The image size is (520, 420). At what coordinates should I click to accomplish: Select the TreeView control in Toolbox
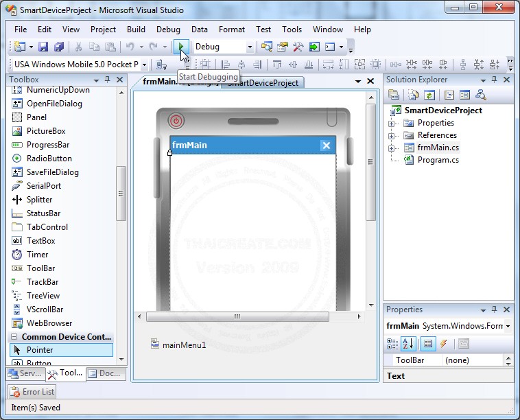[x=43, y=296]
